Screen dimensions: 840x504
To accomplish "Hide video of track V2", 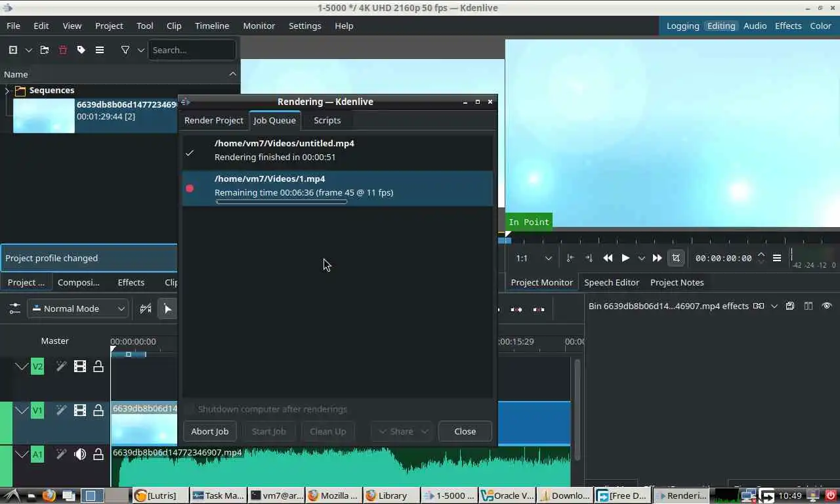I will click(x=80, y=366).
